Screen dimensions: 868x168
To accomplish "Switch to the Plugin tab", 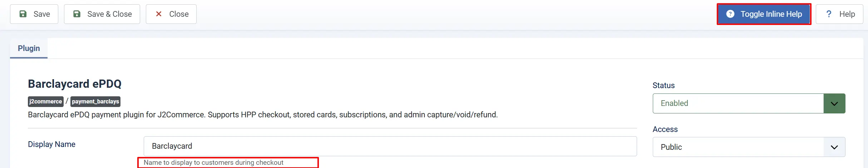I will tap(29, 48).
